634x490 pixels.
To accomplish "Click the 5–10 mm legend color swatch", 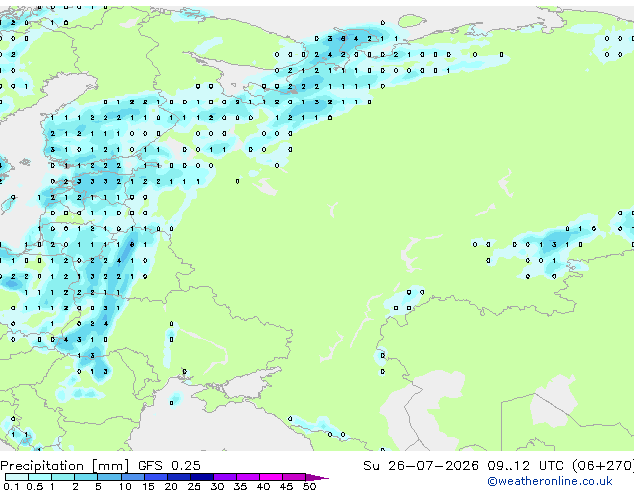I will point(110,477).
